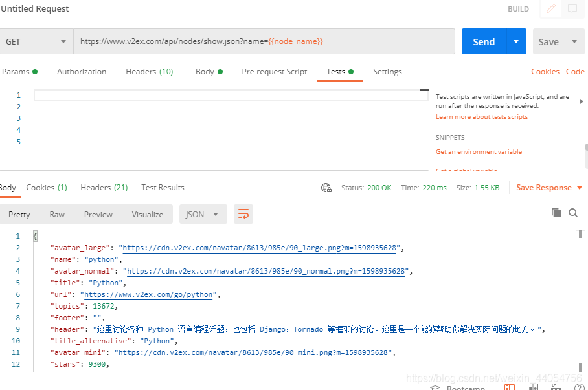The image size is (588, 390).
Task: Open the Headers (10) request tab
Action: (149, 72)
